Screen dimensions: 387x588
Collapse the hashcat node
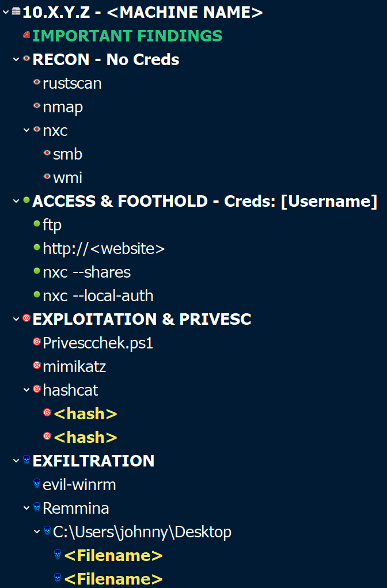click(26, 390)
